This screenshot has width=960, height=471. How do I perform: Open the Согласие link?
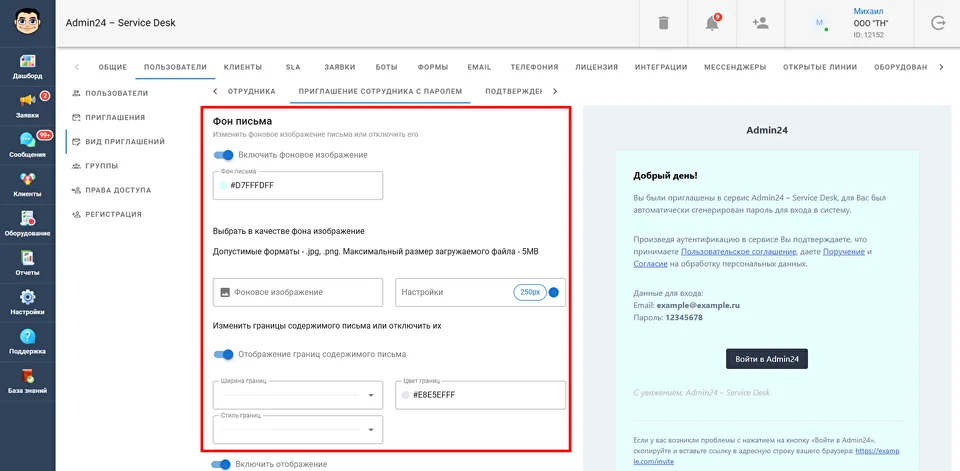tap(650, 265)
